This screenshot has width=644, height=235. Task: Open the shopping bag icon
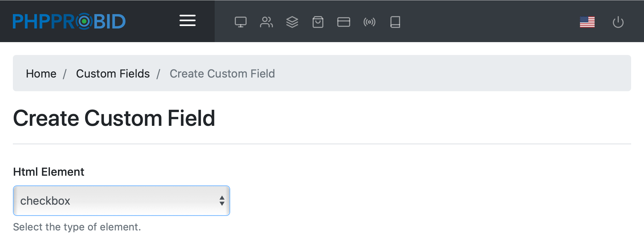[318, 22]
